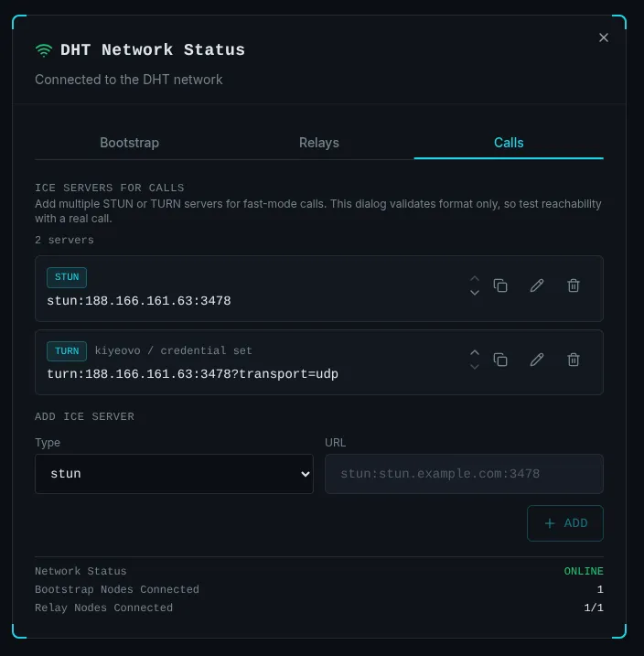Move the TURN server up
644x656 pixels.
click(474, 352)
